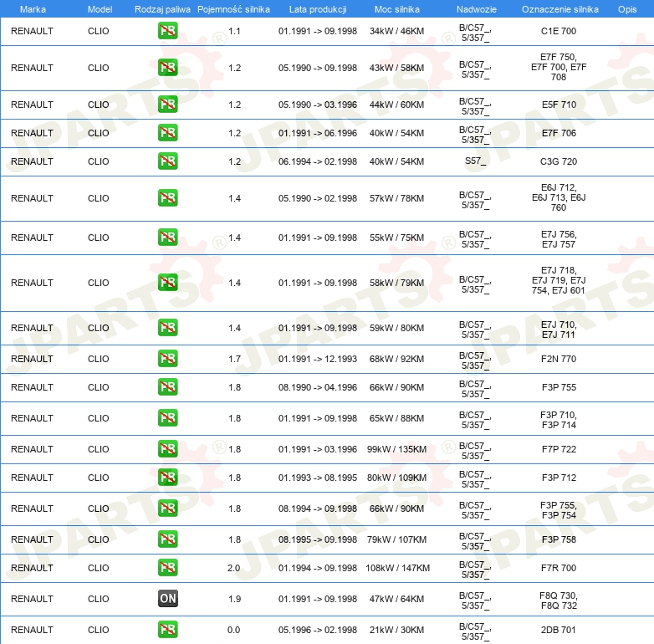Screen dimensions: 654x644
Task: Click production years 01.1993 -> 08.1995
Action: 318,478
